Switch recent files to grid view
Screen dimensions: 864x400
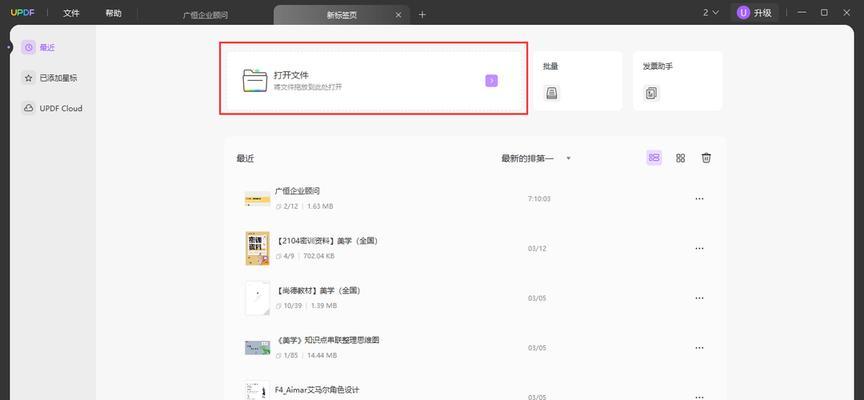tap(680, 158)
